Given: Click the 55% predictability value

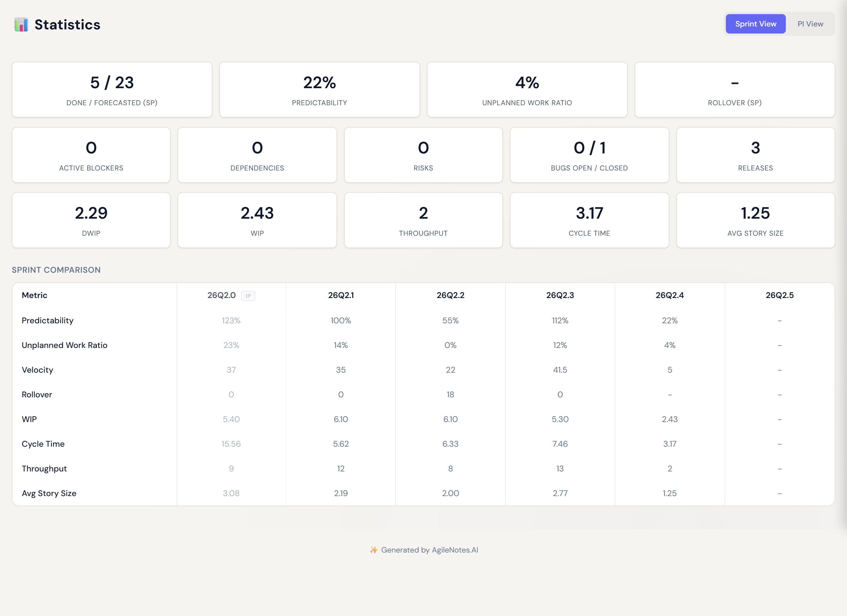Looking at the screenshot, I should click(x=450, y=321).
